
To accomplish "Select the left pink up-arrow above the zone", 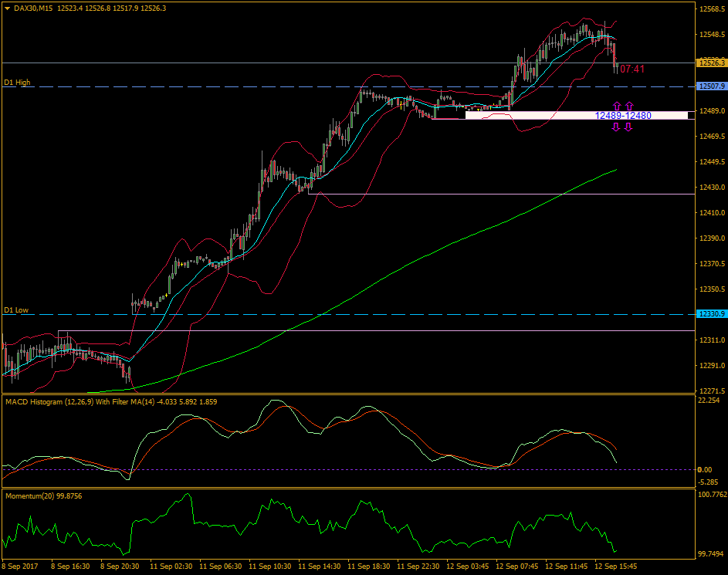I will coord(616,105).
